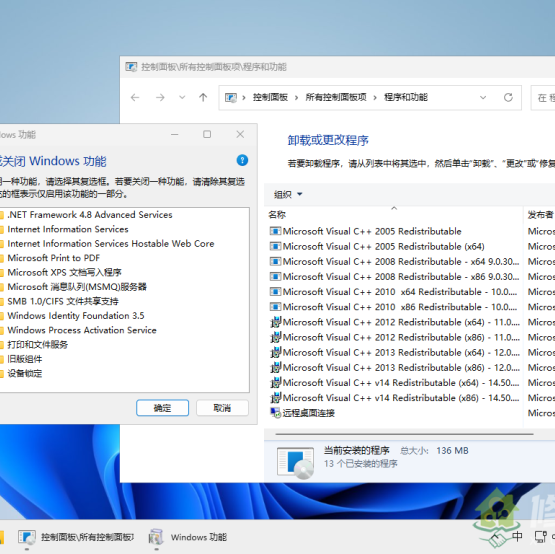The height and width of the screenshot is (554, 555).
Task: Select 设备锁定 feature
Action: (x=25, y=373)
